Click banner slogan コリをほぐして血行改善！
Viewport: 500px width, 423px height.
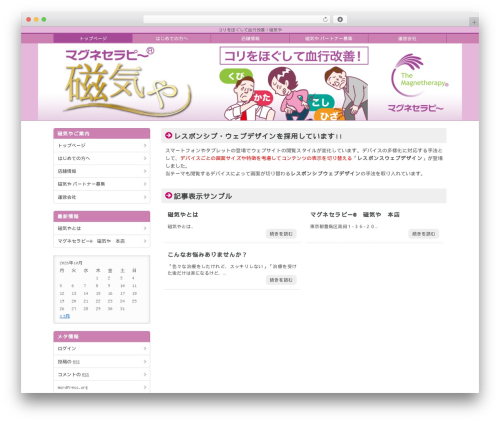click(294, 56)
